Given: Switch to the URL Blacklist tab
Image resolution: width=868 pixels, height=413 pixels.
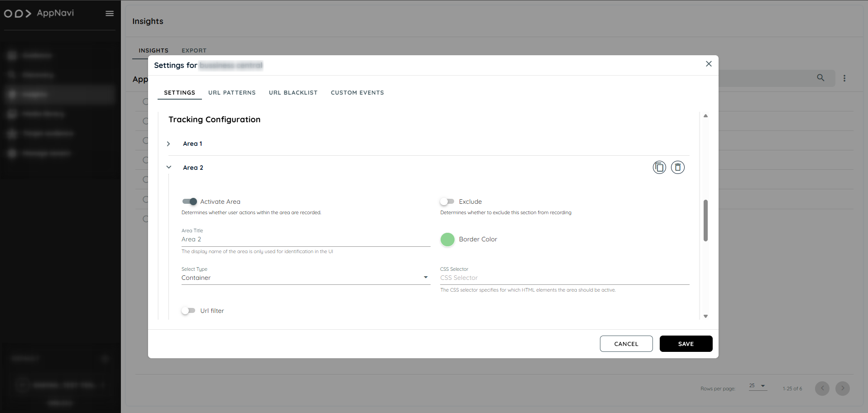Looking at the screenshot, I should tap(293, 92).
